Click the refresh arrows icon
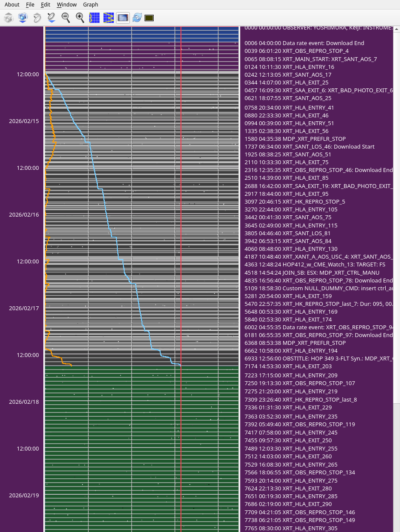Screen dimensions: 400x532 pos(137,18)
